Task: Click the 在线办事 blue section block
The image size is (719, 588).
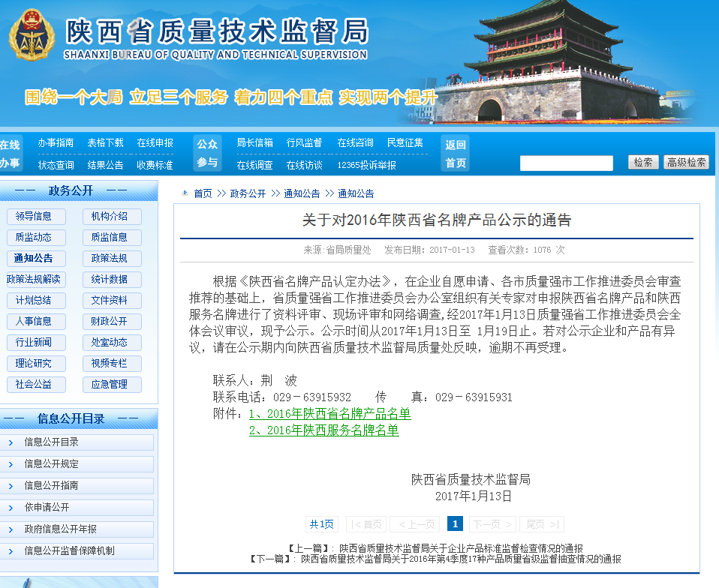Action: pos(11,153)
